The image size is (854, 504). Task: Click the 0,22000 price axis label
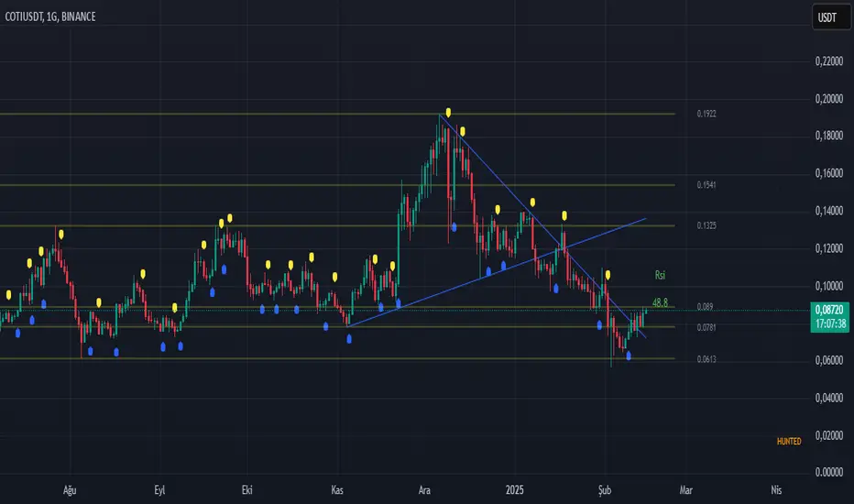[829, 61]
